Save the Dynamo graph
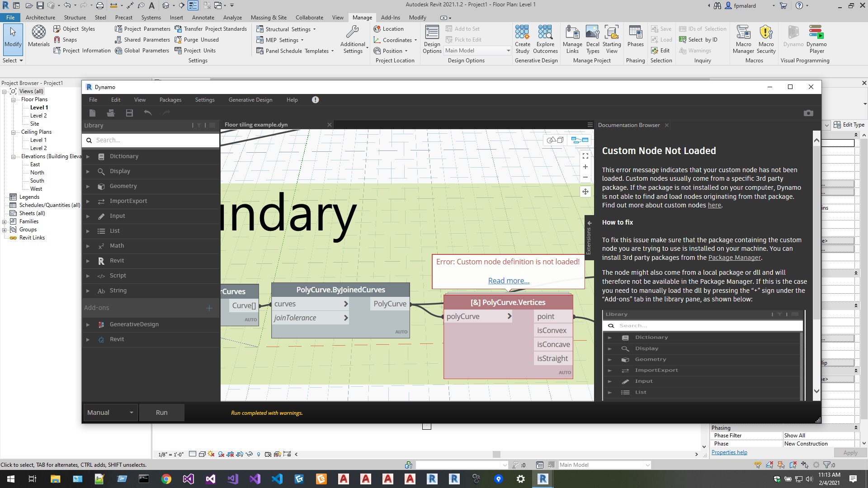This screenshot has width=868, height=488. click(129, 113)
